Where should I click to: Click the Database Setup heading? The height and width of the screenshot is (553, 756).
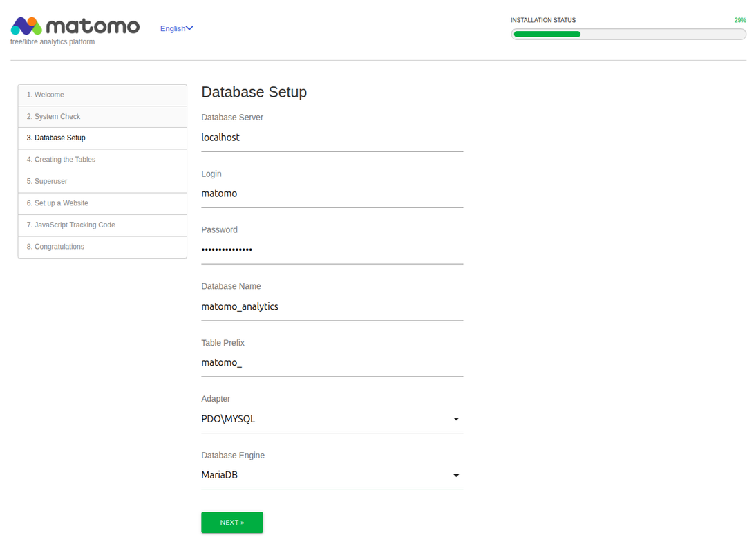click(254, 92)
